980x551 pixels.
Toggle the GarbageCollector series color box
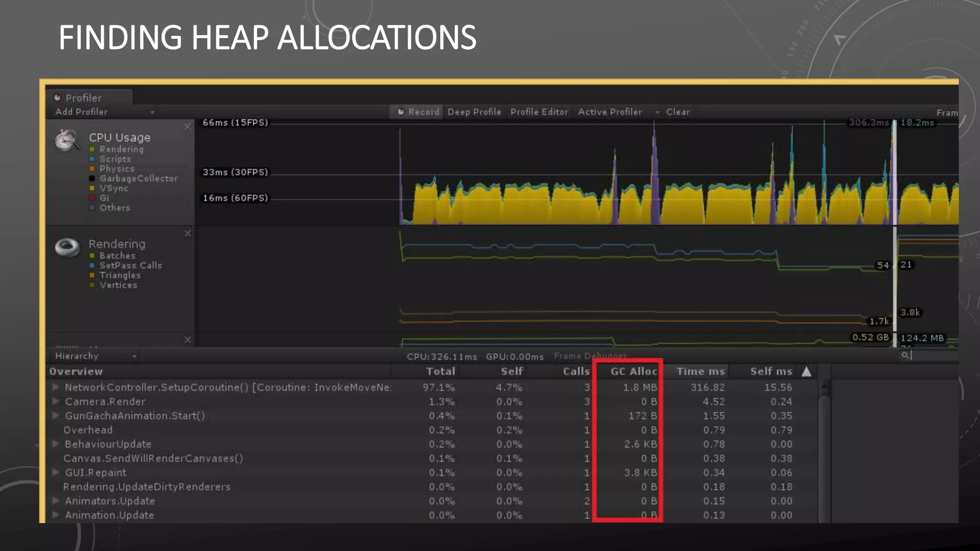pos(92,178)
